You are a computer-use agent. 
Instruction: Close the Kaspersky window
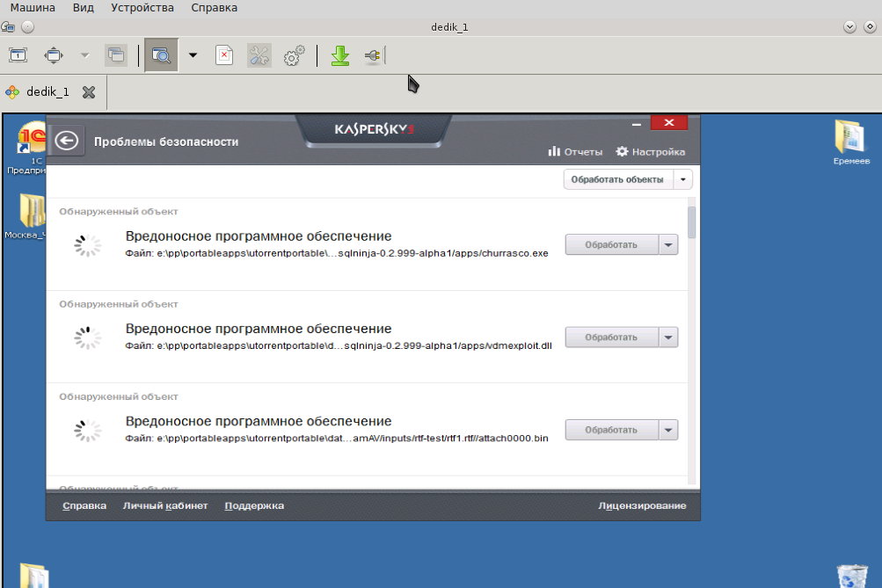click(x=669, y=122)
